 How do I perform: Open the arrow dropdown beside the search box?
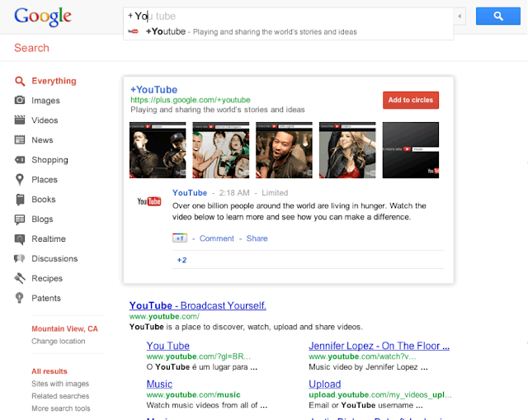pos(460,16)
